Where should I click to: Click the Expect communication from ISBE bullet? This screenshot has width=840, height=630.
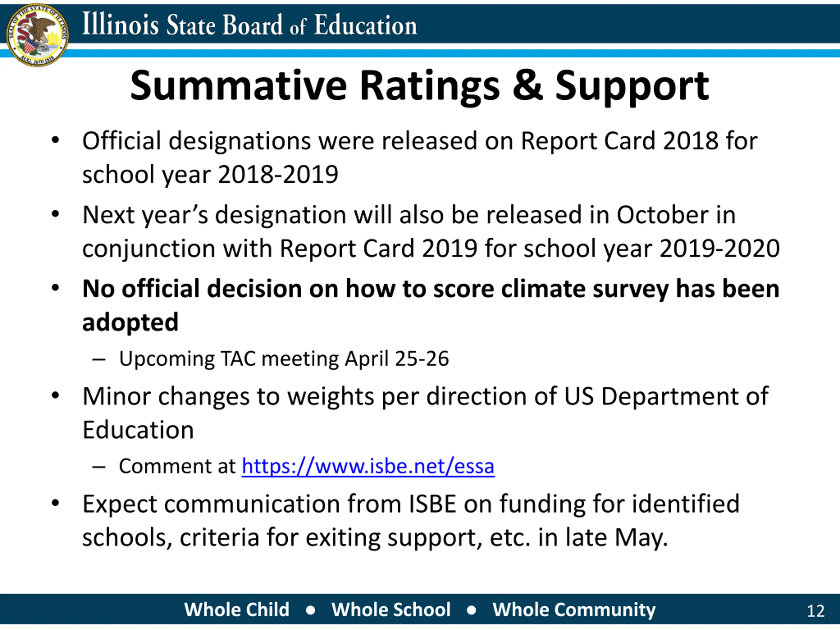click(x=411, y=521)
